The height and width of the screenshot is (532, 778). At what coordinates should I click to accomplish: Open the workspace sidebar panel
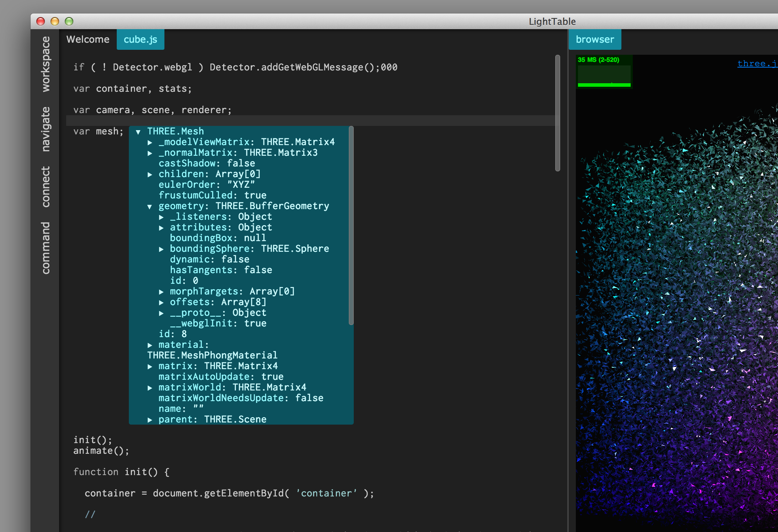click(x=46, y=64)
